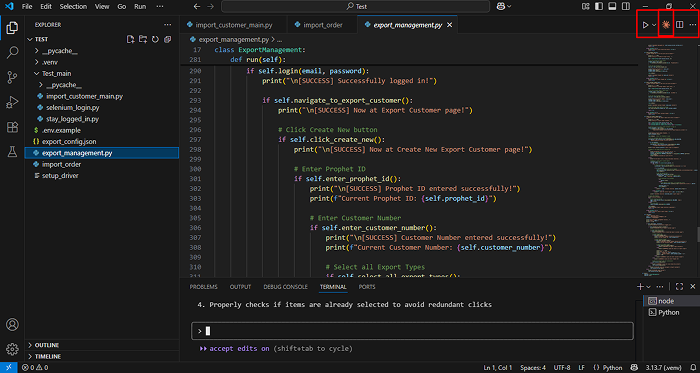Open the Search view in activity bar
Image resolution: width=700 pixels, height=373 pixels.
pyautogui.click(x=12, y=53)
